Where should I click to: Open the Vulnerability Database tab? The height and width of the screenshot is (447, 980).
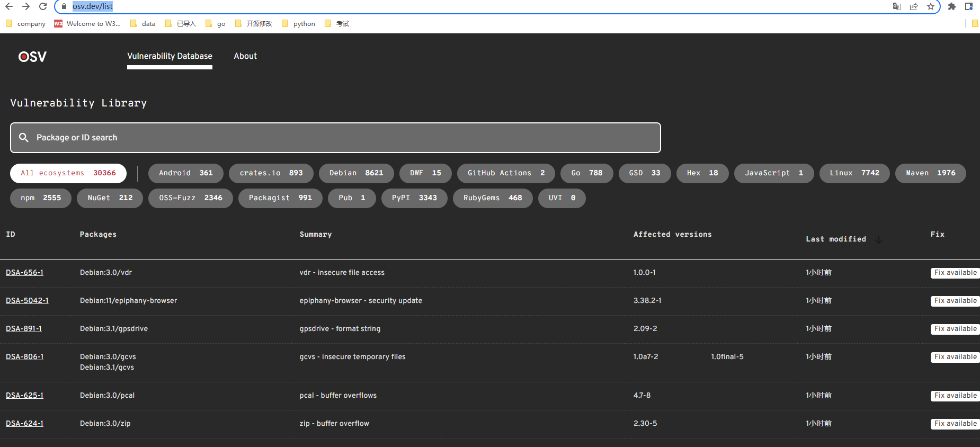170,56
